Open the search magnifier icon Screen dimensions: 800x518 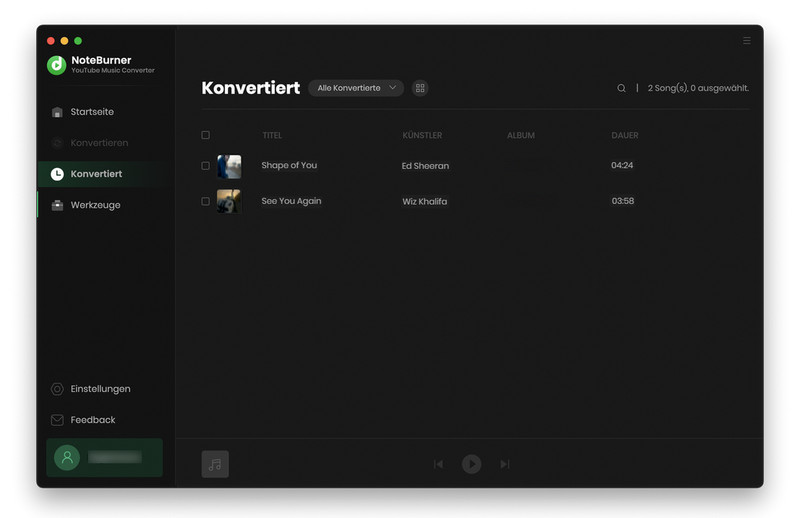(621, 88)
